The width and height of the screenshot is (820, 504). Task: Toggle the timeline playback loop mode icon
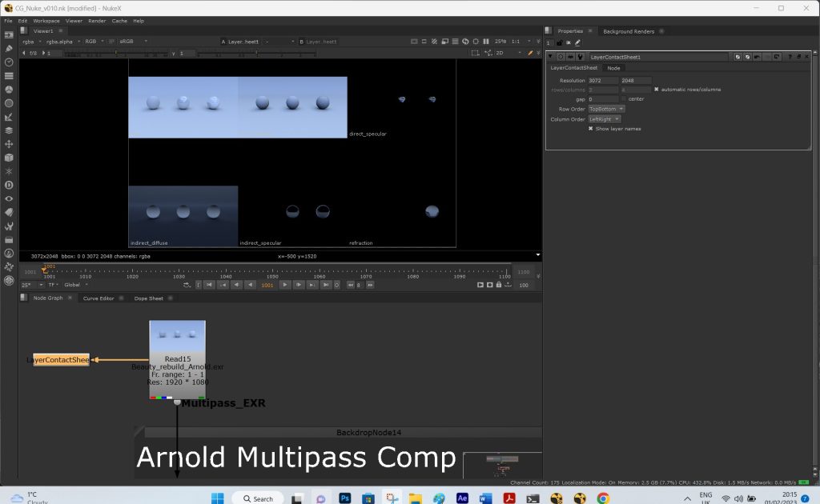click(x=187, y=285)
